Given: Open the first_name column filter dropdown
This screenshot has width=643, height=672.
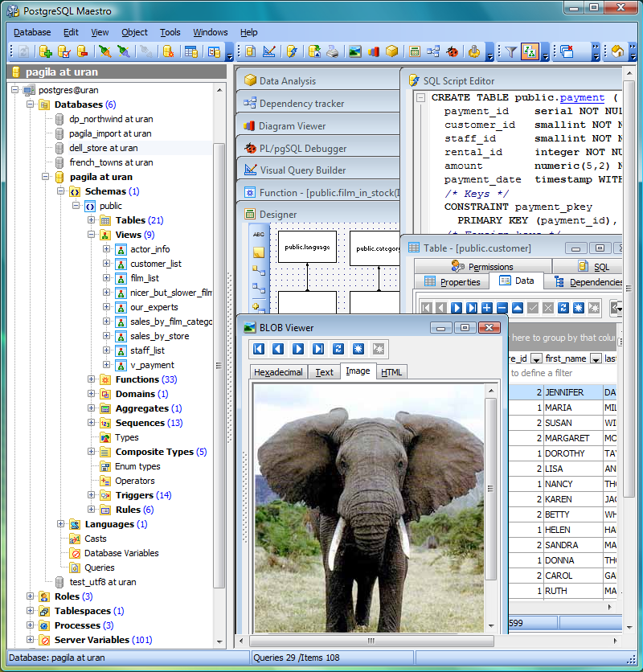Looking at the screenshot, I should pyautogui.click(x=596, y=359).
